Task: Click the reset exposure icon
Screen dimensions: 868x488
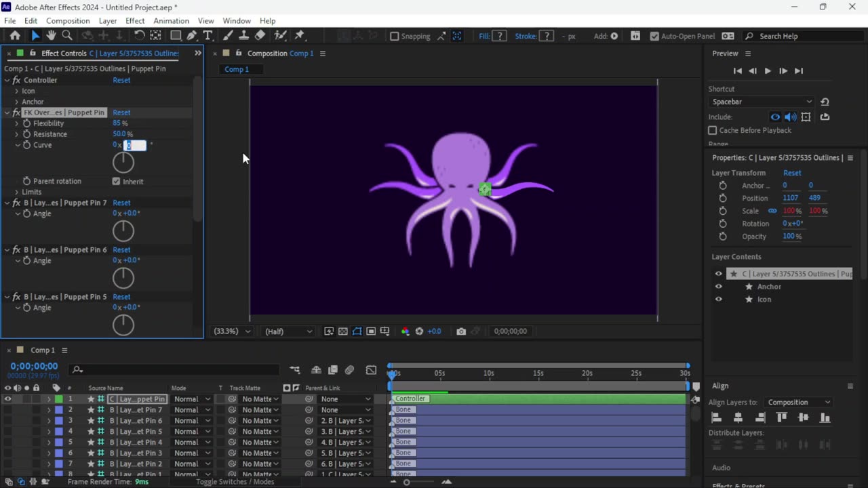Action: 419,331
